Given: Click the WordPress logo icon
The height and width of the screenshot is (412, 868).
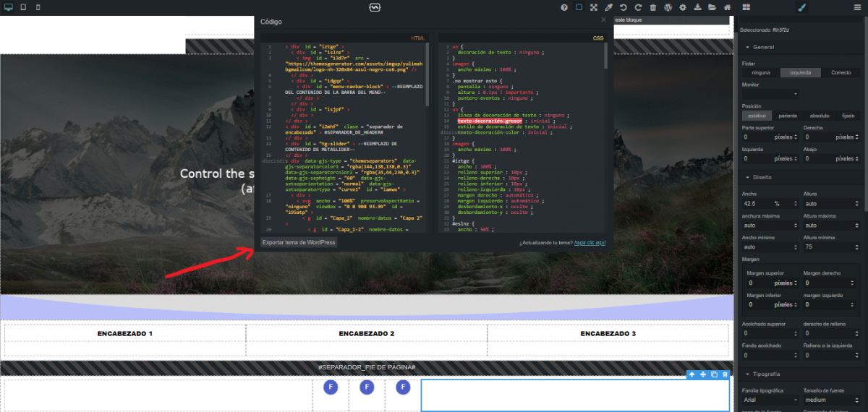Looking at the screenshot, I should (x=668, y=7).
